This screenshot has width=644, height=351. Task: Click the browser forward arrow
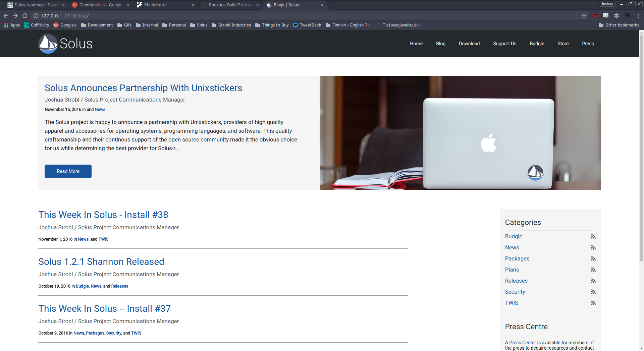point(15,16)
